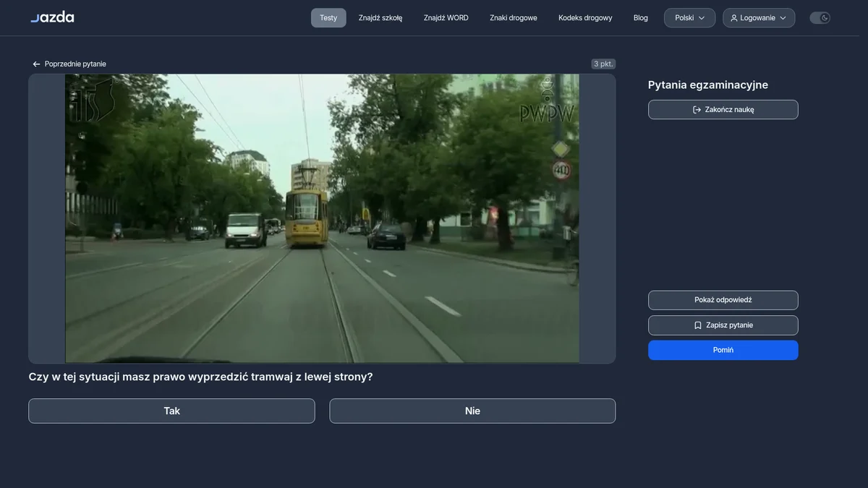Expand the Polski language dropdown
Screen dimensions: 868x488
[690, 18]
